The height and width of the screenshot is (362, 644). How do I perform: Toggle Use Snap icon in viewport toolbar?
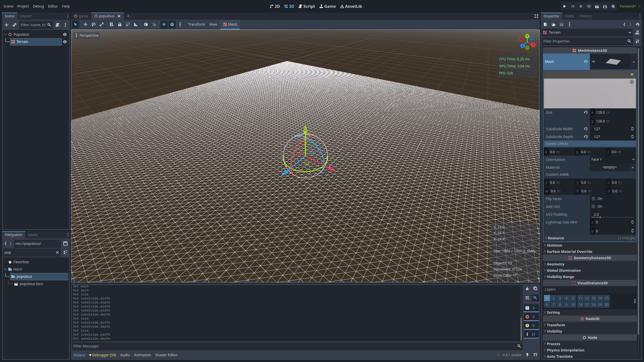click(x=154, y=24)
